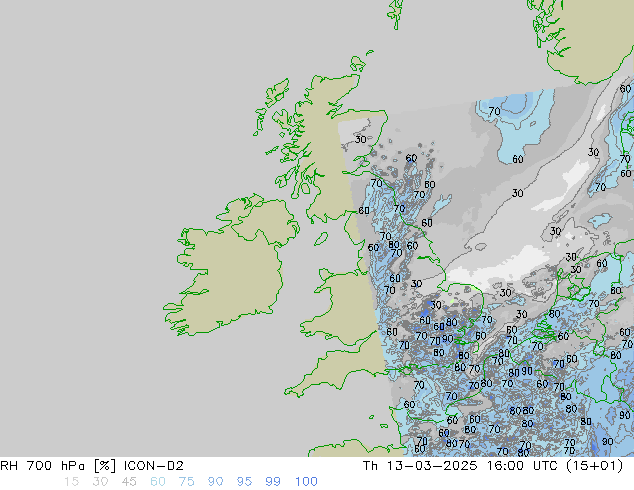Select the legend value 60 in the color scale
The height and width of the screenshot is (490, 634).
click(158, 482)
